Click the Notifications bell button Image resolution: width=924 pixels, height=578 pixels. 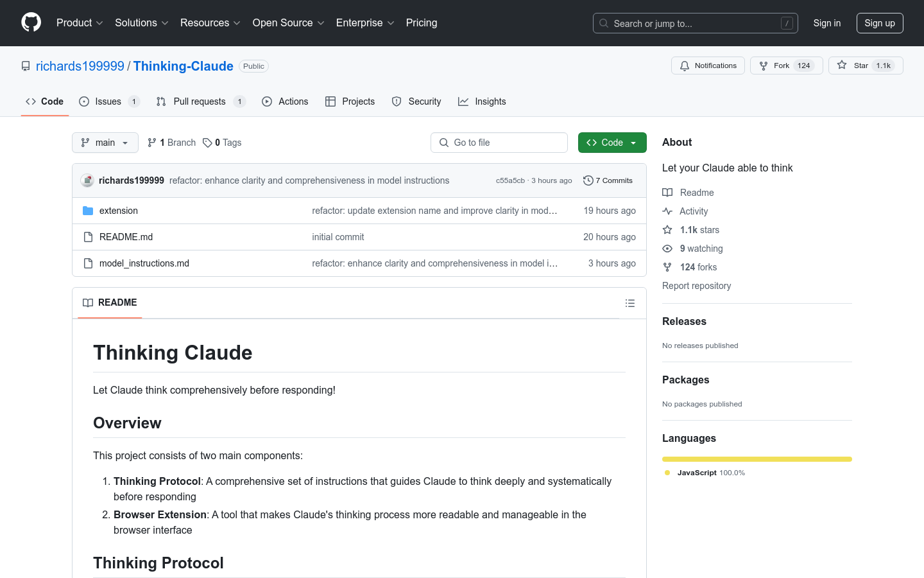coord(708,66)
